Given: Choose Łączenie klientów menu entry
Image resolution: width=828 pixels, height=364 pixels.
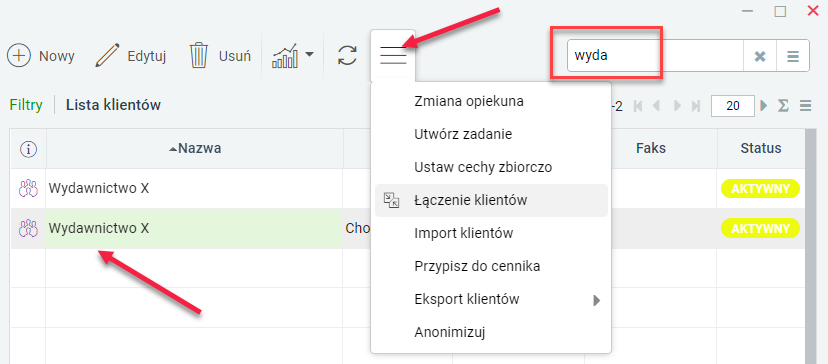Looking at the screenshot, I should (491, 200).
